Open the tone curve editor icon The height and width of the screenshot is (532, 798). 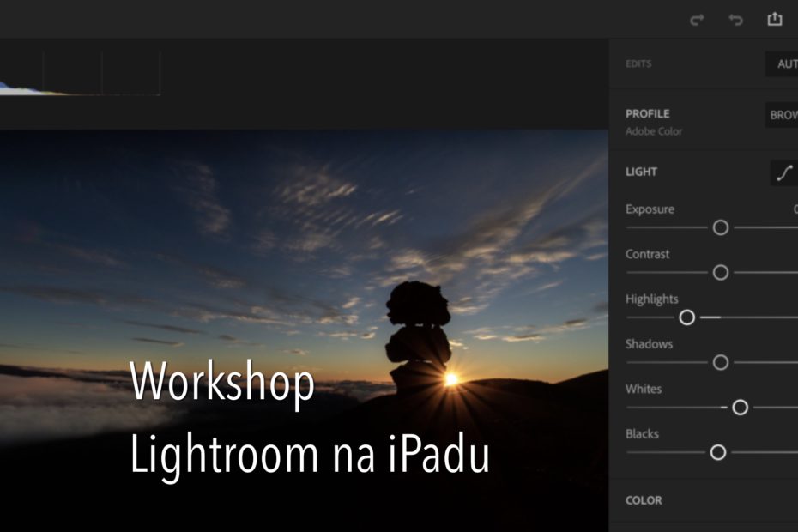783,172
